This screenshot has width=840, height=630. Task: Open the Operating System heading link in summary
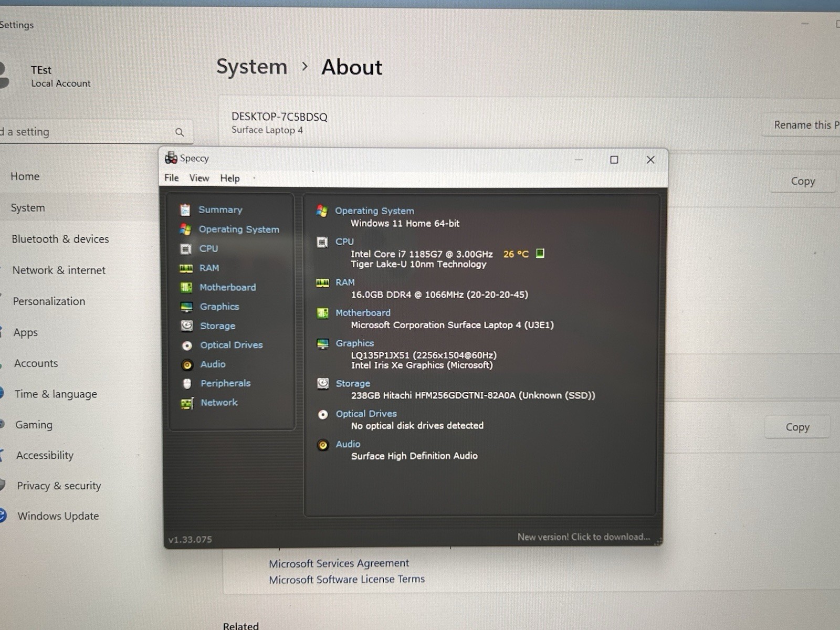(374, 211)
